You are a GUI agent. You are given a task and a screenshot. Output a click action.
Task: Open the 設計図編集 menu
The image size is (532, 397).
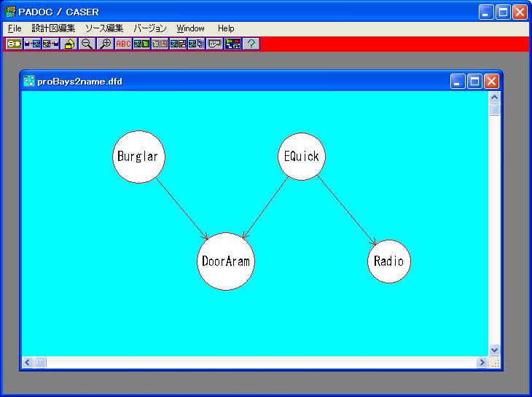[53, 28]
